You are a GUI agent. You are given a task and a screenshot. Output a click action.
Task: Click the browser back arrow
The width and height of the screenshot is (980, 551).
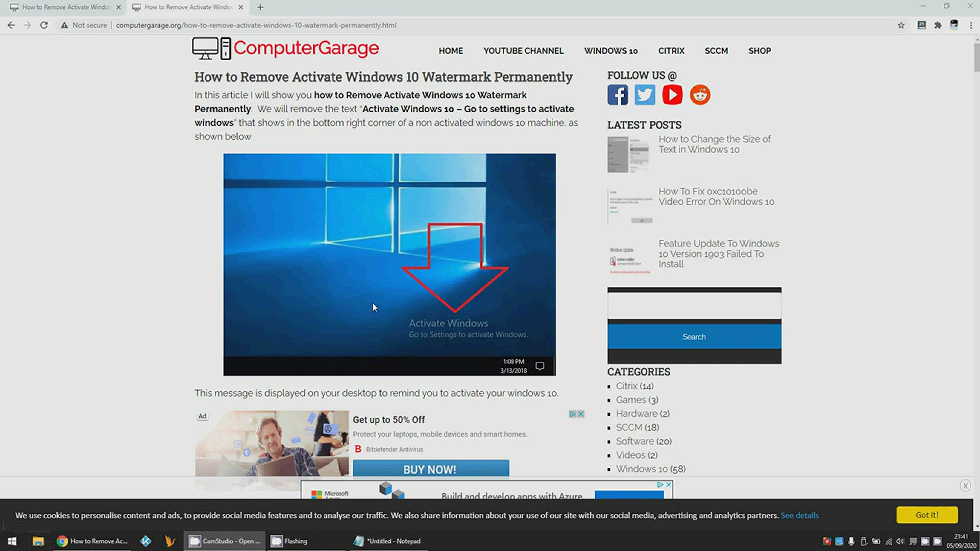pos(11,25)
